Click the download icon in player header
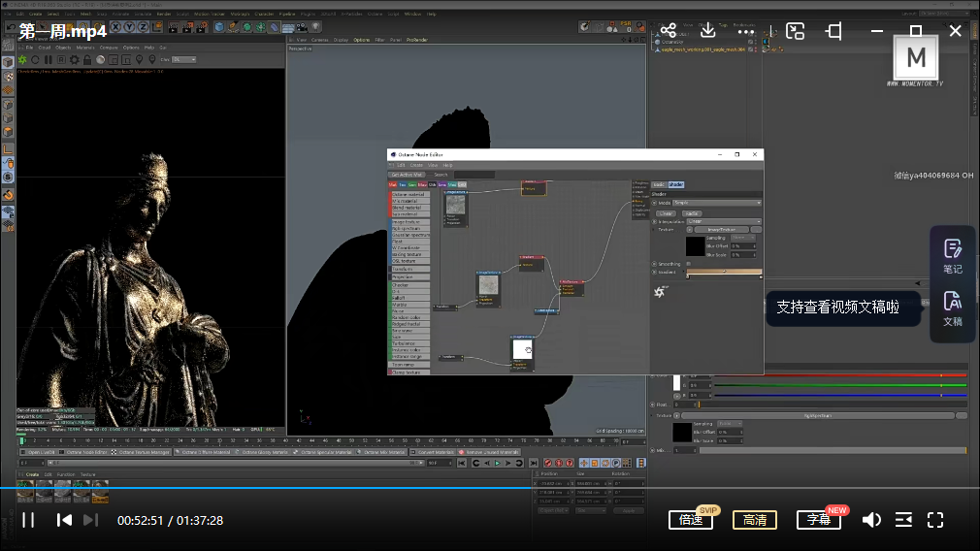980x551 pixels. coord(707,30)
